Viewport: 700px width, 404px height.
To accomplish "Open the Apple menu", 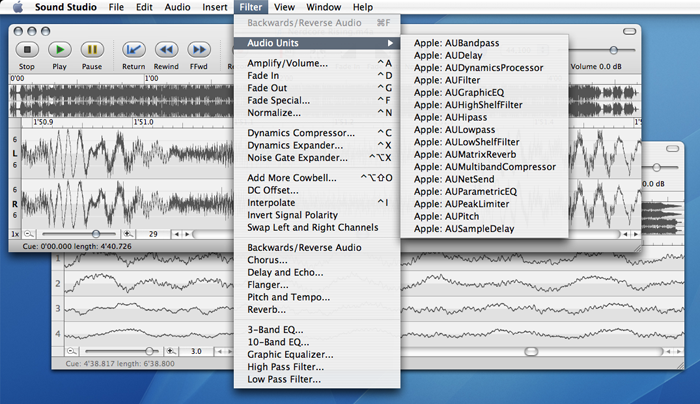I will click(17, 7).
